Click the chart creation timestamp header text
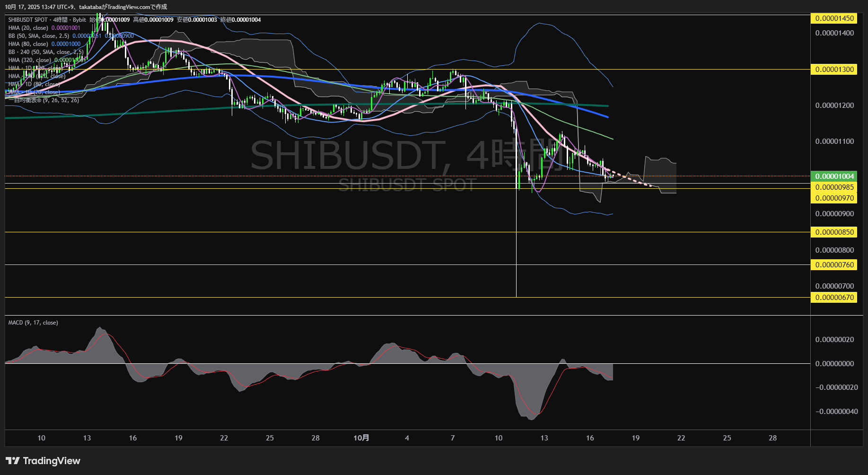This screenshot has height=475, width=868. pyautogui.click(x=86, y=7)
